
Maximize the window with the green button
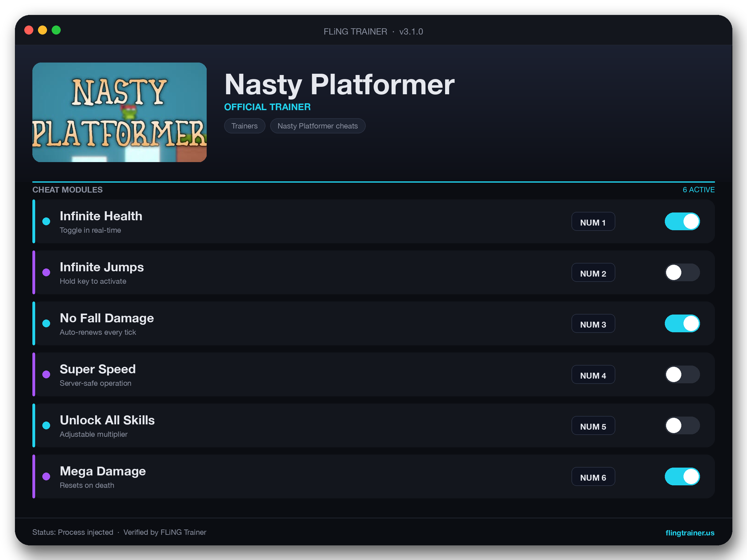[56, 30]
